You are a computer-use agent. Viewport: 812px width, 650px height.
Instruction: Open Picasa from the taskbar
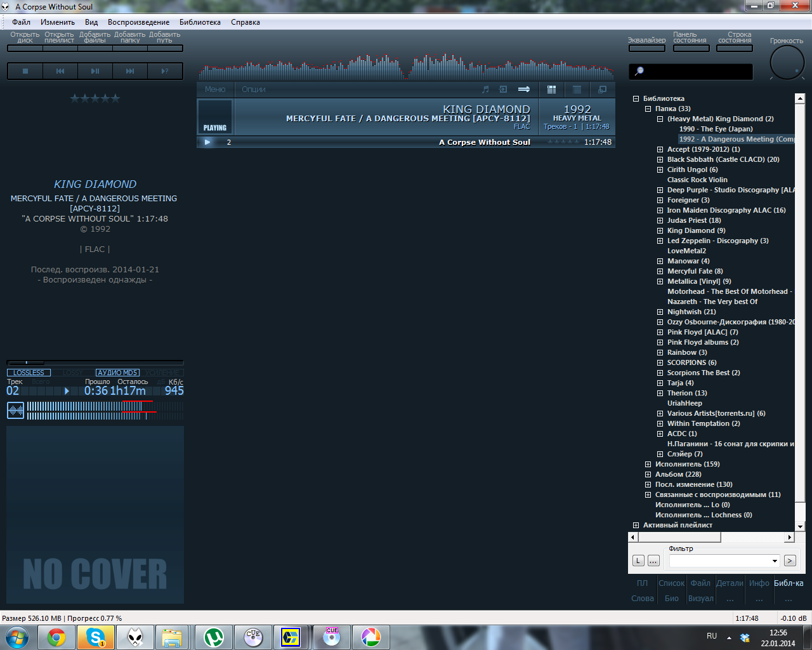tap(370, 637)
